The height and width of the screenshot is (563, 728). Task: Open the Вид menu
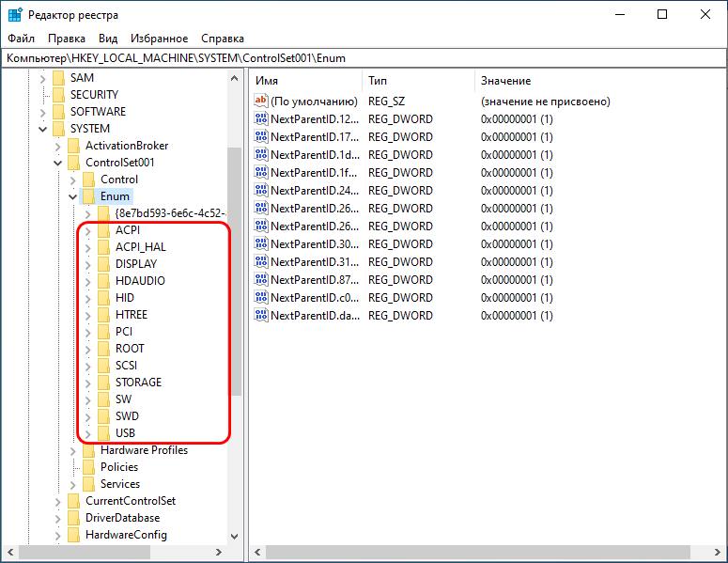[108, 39]
